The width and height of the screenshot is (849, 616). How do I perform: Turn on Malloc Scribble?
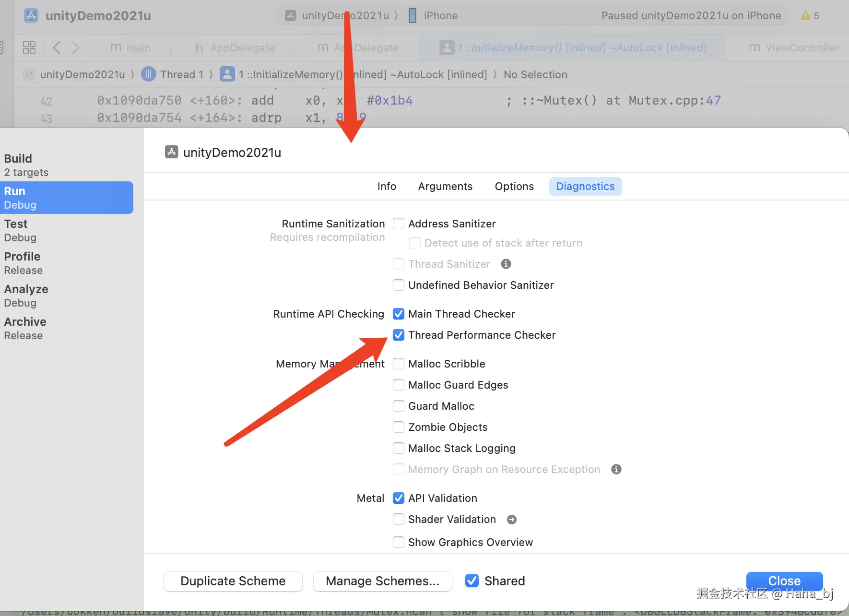tap(398, 364)
